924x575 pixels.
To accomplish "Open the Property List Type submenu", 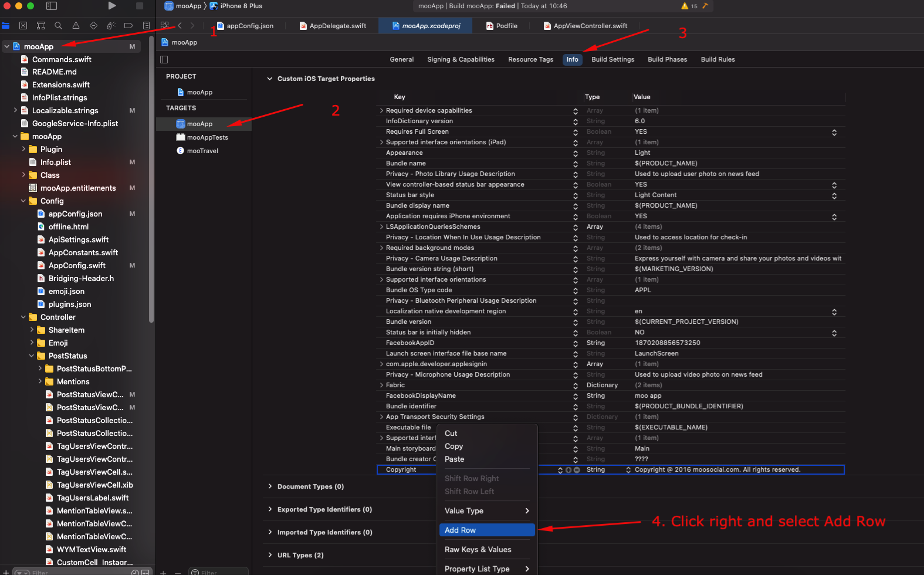I will [x=487, y=569].
